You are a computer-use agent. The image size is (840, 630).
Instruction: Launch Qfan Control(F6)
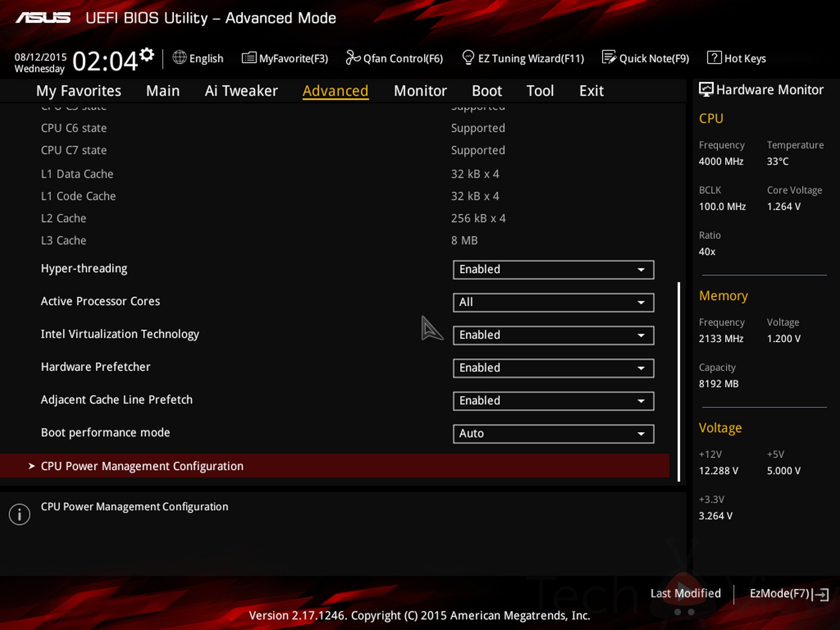[x=394, y=58]
